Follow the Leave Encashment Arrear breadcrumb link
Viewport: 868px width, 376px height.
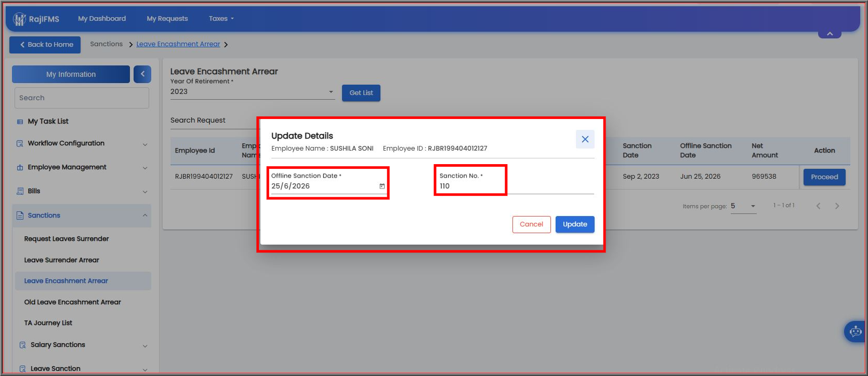point(178,44)
